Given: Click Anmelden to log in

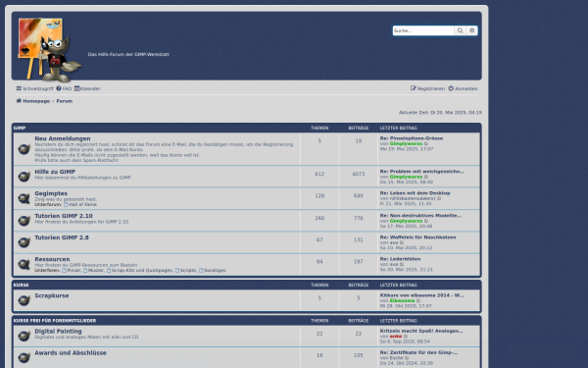Looking at the screenshot, I should click(463, 88).
